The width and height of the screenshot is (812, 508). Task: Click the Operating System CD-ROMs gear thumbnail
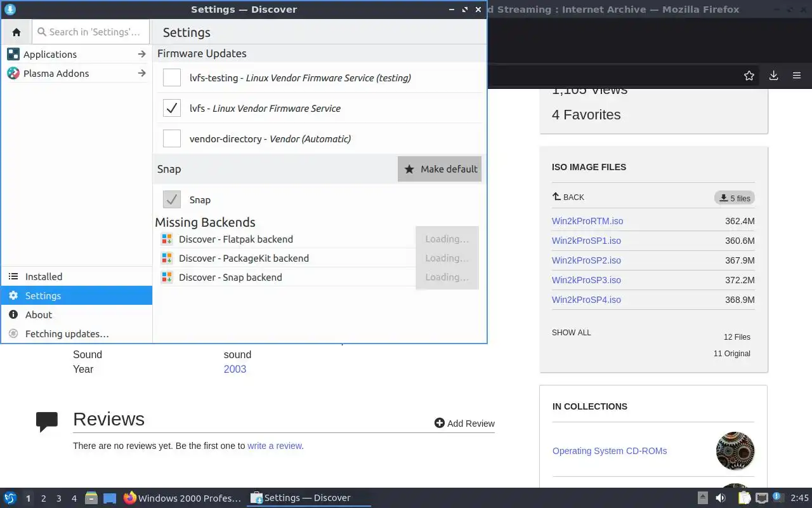tap(735, 451)
